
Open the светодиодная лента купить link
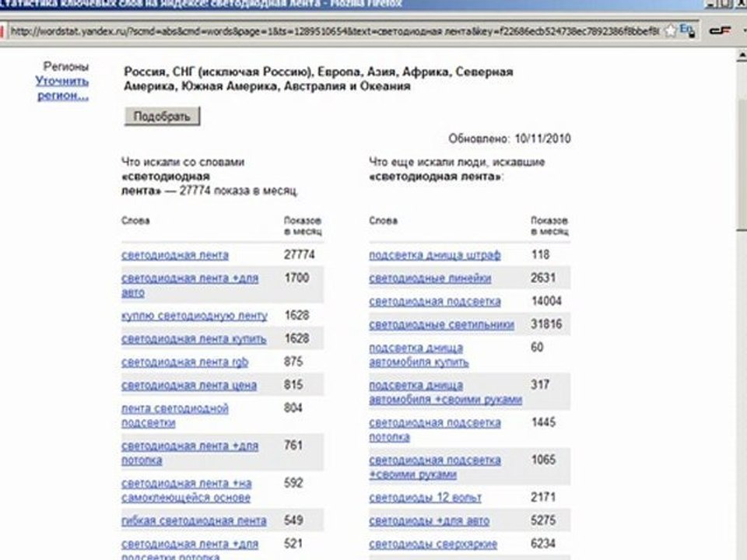tap(194, 339)
